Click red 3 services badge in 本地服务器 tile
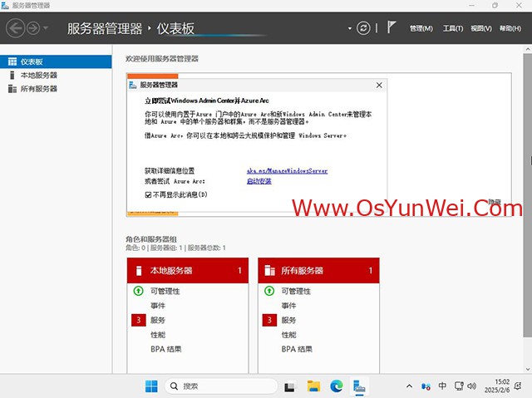The width and height of the screenshot is (532, 398). (139, 320)
